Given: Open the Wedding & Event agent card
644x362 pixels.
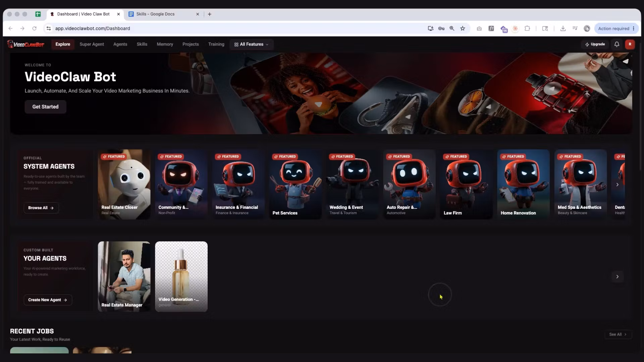Looking at the screenshot, I should click(352, 184).
